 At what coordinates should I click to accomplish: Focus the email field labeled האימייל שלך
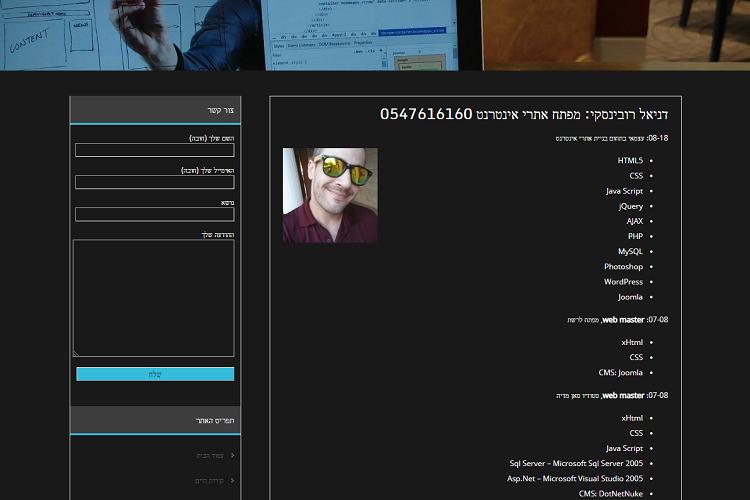[x=154, y=182]
